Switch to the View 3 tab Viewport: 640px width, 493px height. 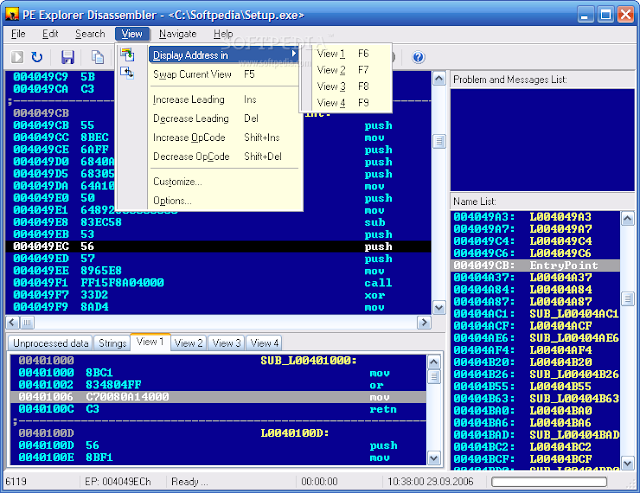click(x=227, y=343)
